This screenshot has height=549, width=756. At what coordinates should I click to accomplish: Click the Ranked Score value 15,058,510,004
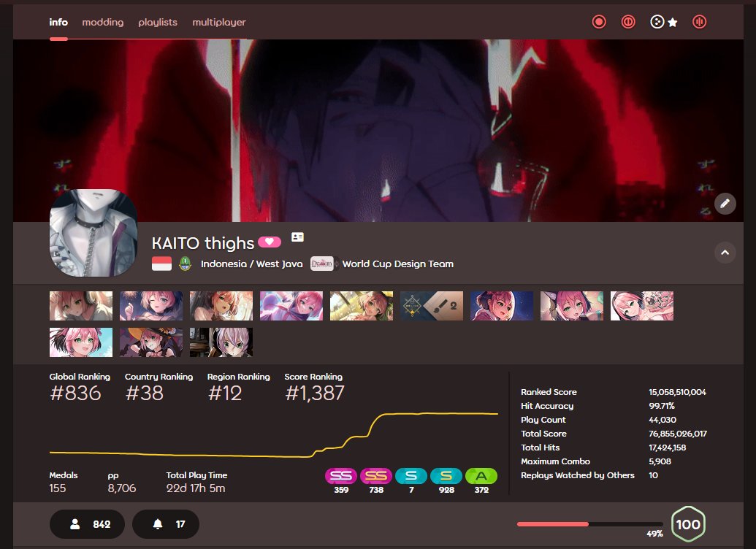(x=677, y=392)
